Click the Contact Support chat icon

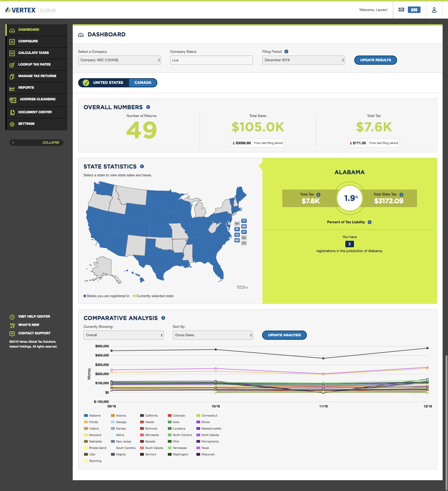click(12, 334)
